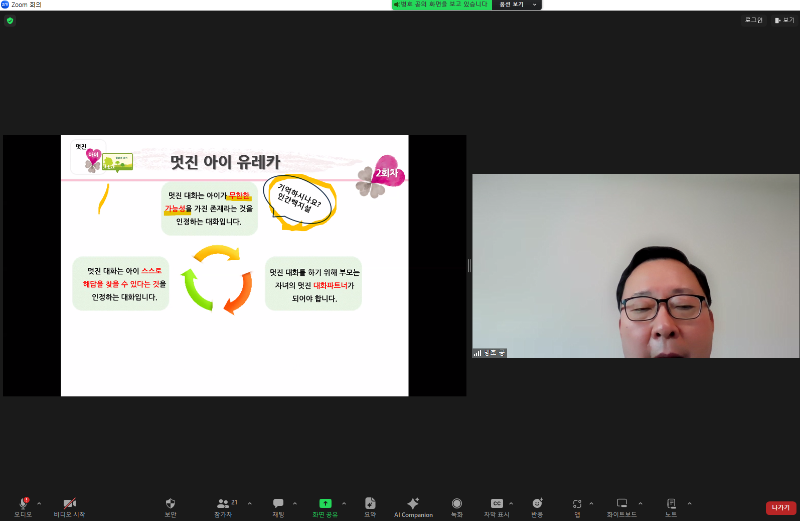Open the 반응 reactions icon

pyautogui.click(x=537, y=504)
